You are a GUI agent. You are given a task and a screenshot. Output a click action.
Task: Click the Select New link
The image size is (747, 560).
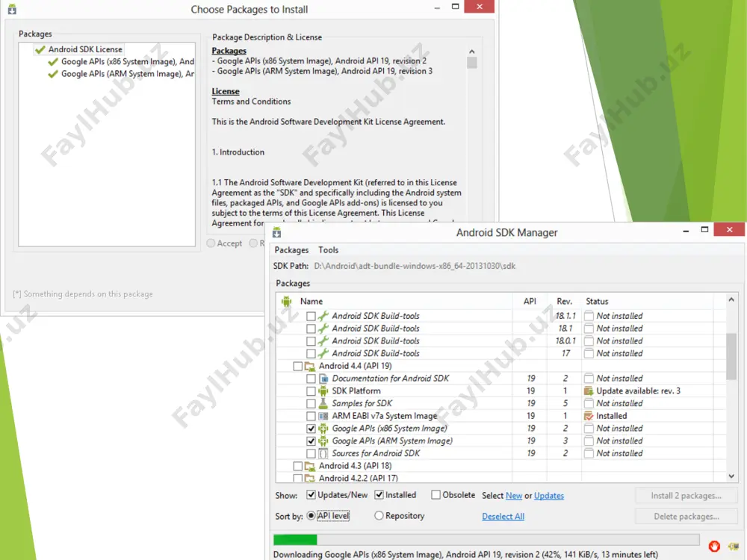514,496
